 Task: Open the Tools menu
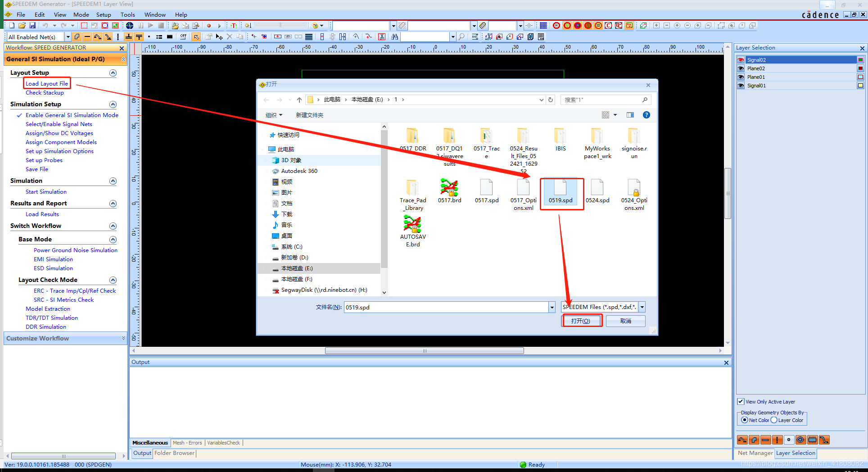[x=128, y=15]
